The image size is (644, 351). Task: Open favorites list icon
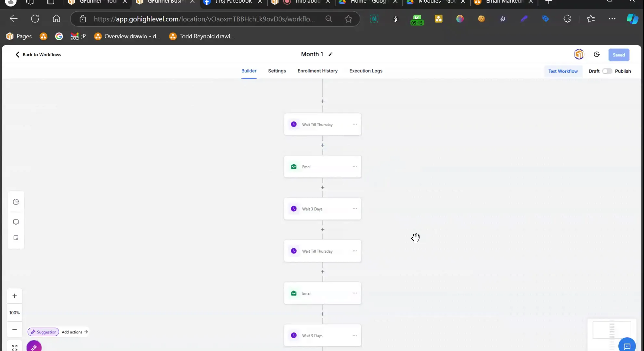click(x=591, y=19)
